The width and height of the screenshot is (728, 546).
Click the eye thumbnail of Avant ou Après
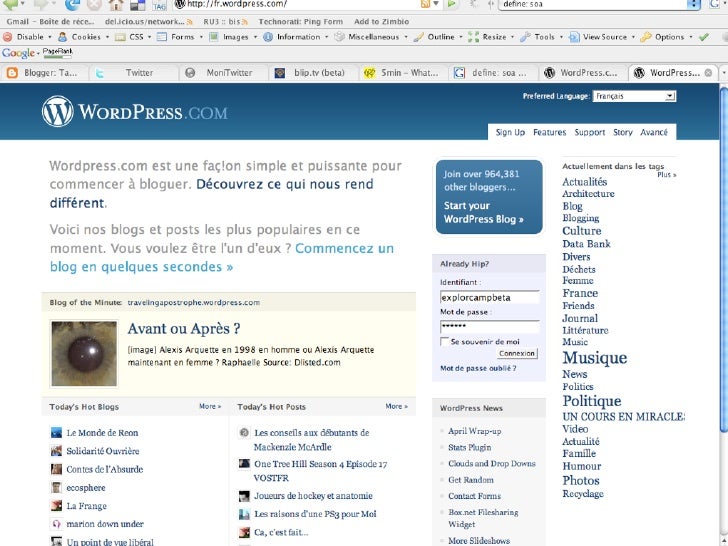click(84, 353)
